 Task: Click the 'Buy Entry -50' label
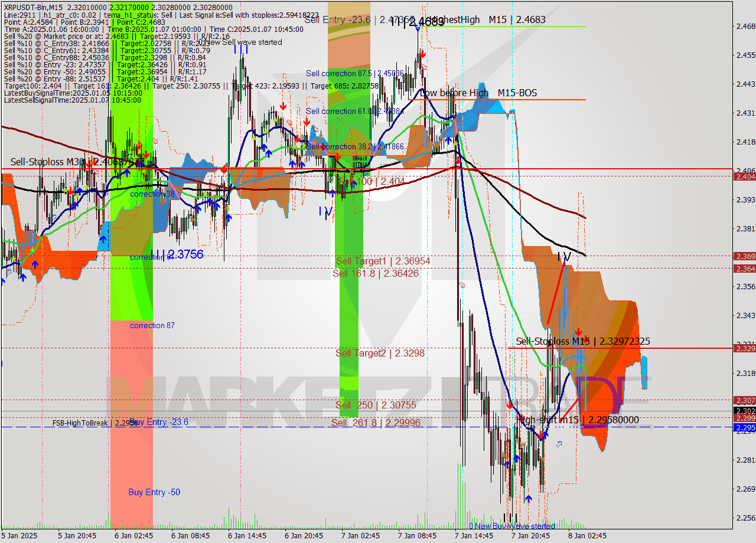(x=154, y=492)
